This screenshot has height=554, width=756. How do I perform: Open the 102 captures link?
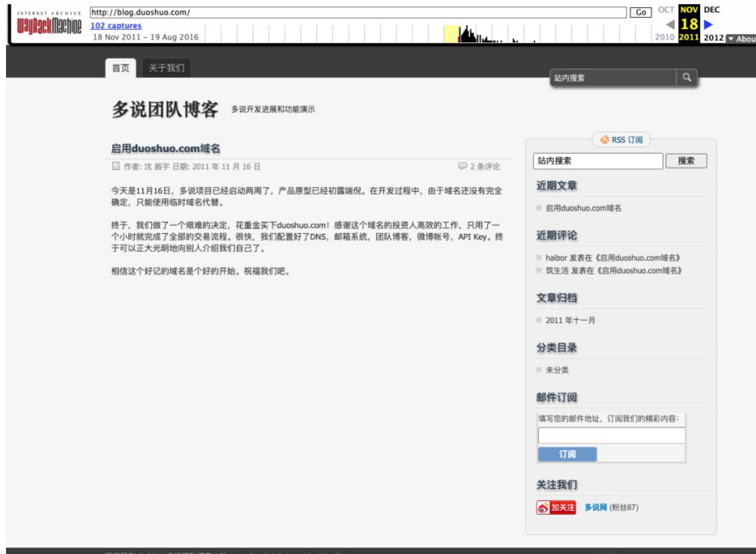(116, 26)
